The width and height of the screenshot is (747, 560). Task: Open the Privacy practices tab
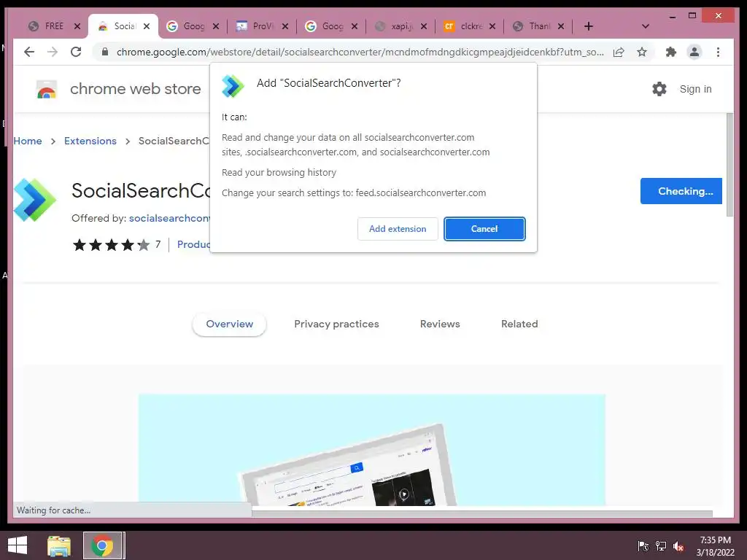pos(336,324)
